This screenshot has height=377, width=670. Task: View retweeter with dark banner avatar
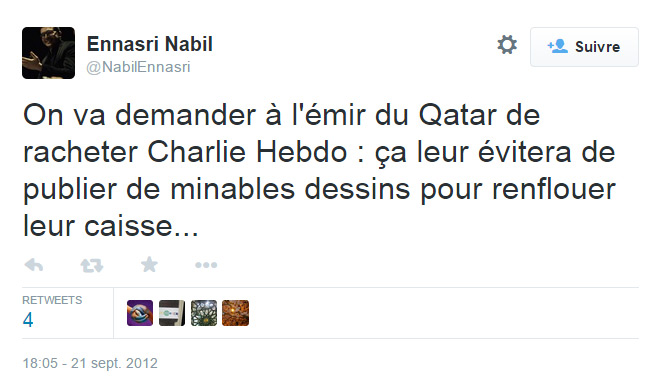(x=172, y=313)
